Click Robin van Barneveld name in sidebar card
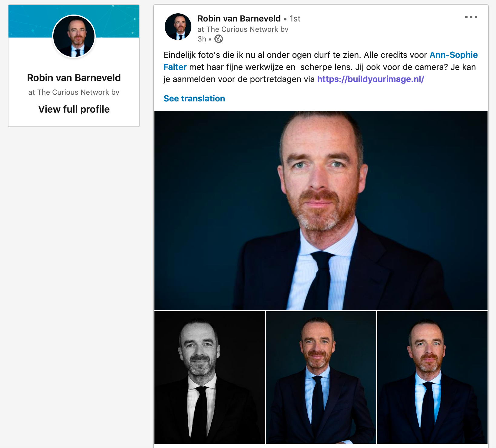The width and height of the screenshot is (496, 448). (x=74, y=78)
